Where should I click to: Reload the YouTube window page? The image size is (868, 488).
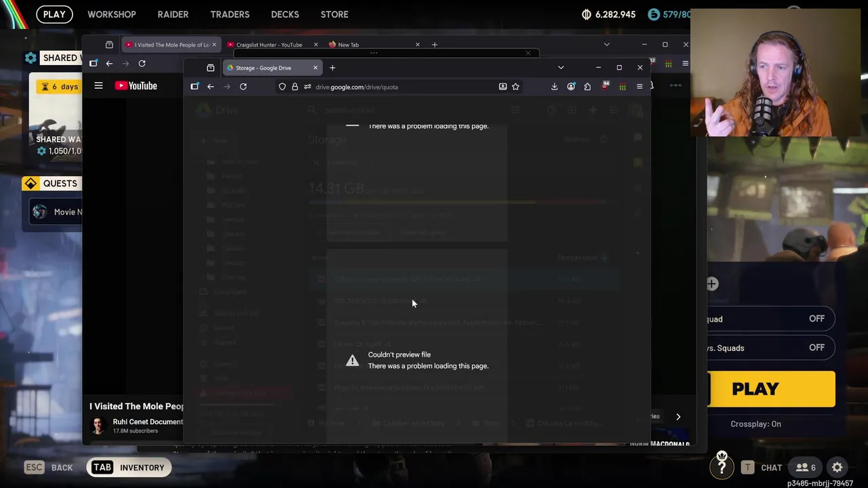(x=142, y=64)
